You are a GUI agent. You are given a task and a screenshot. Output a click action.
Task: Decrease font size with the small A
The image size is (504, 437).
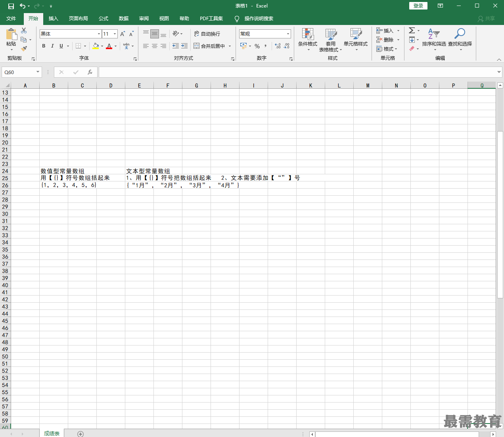(132, 34)
